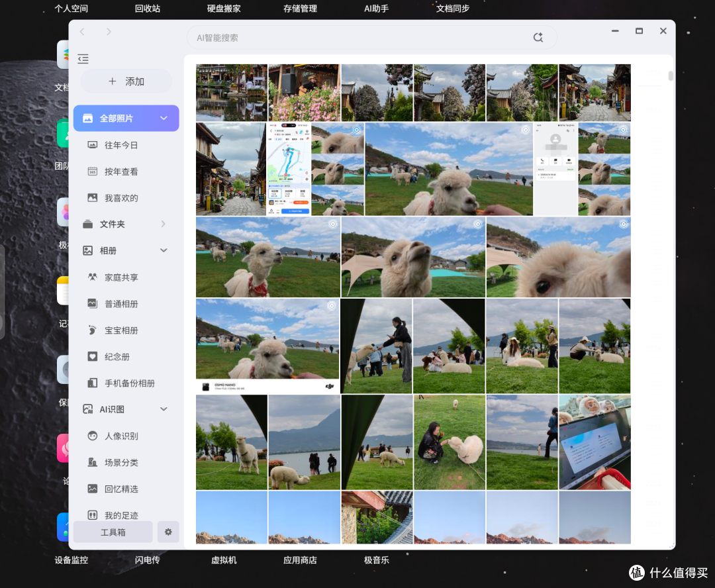This screenshot has height=588, width=715.
Task: Click the 我的足迹 footprint icon
Action: pos(93,515)
